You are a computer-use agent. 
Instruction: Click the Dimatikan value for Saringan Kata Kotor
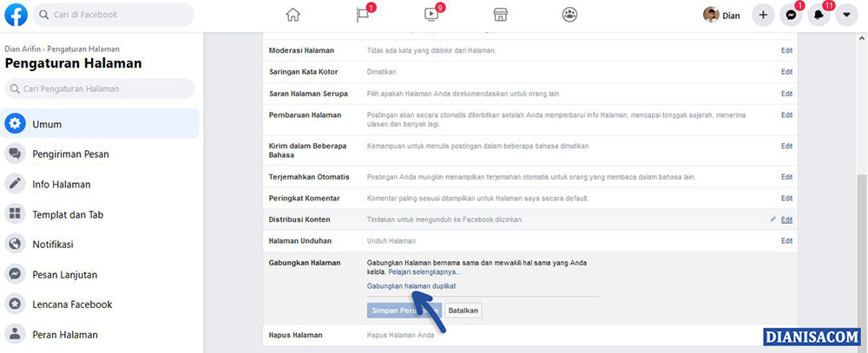[381, 72]
